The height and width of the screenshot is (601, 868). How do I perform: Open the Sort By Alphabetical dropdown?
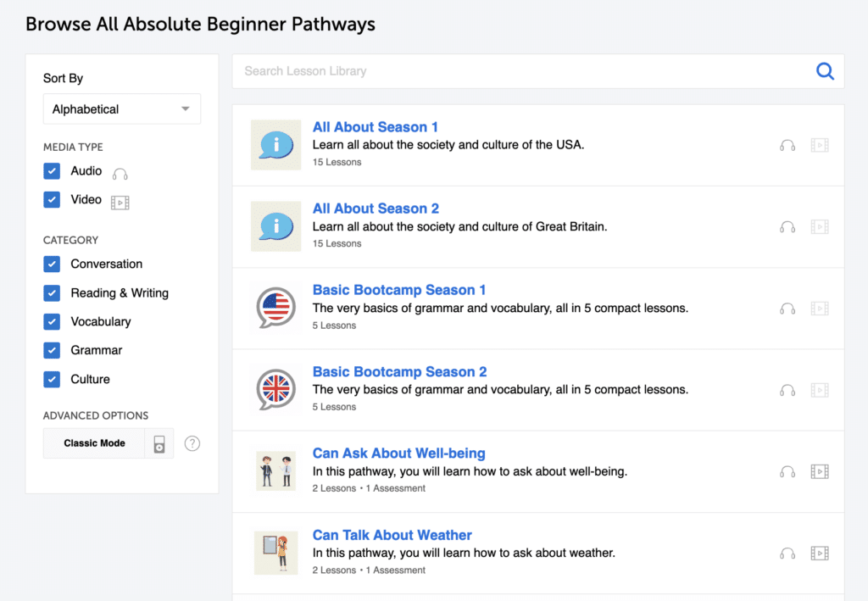(x=122, y=109)
